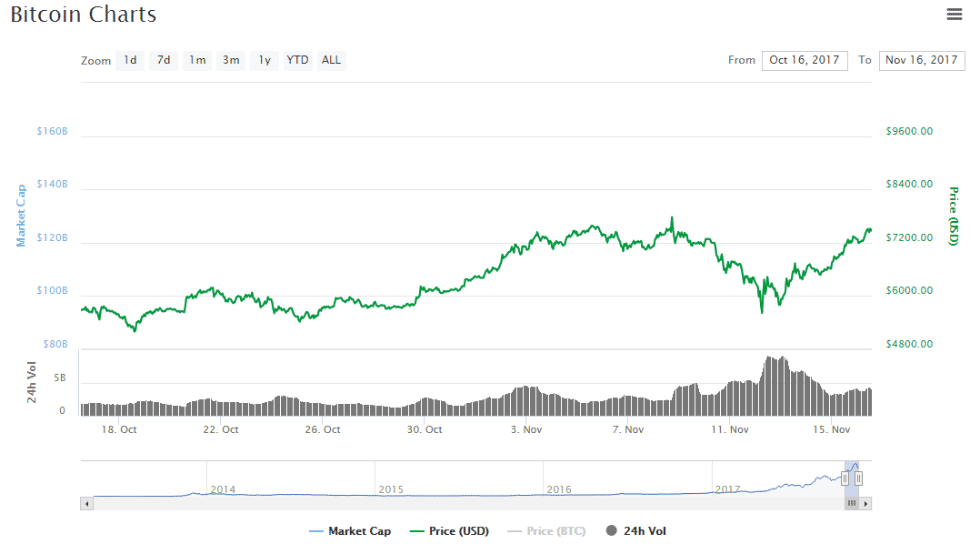The width and height of the screenshot is (980, 544).
Task: Click the 3. Nov date label
Action: [x=526, y=429]
